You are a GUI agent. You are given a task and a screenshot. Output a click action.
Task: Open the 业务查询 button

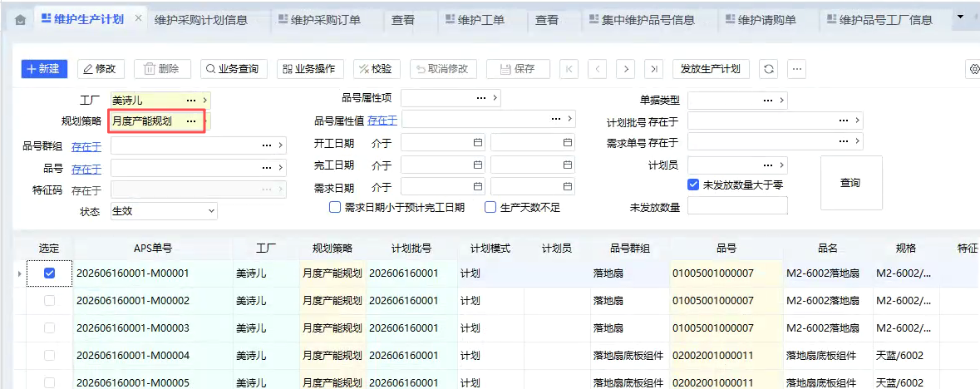pos(234,69)
